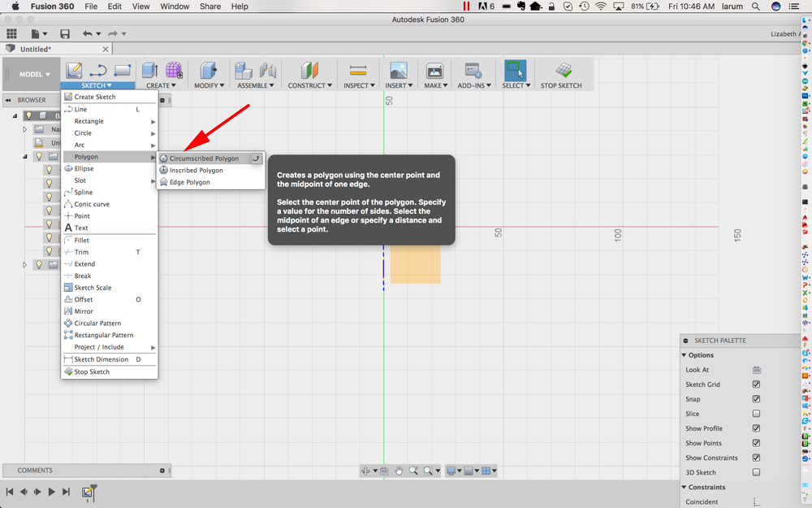Image resolution: width=812 pixels, height=508 pixels.
Task: Click the Joint icon above Assemble
Action: pyautogui.click(x=268, y=71)
